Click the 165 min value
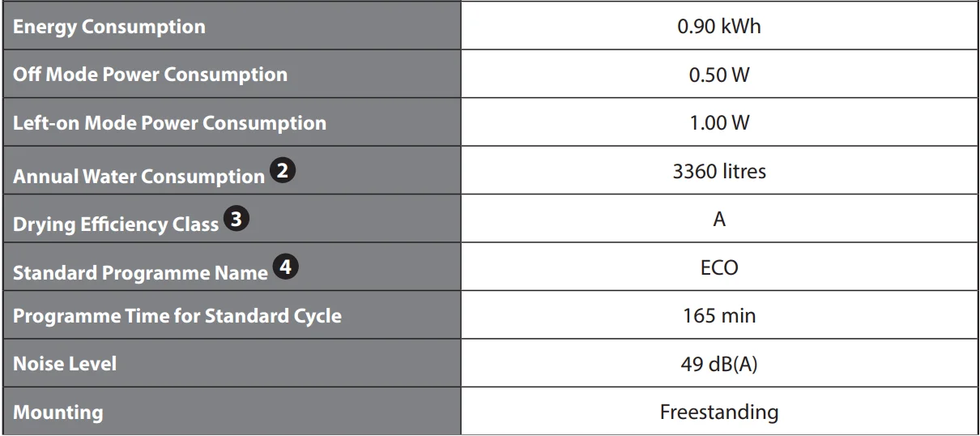The width and height of the screenshot is (980, 436). tap(719, 315)
